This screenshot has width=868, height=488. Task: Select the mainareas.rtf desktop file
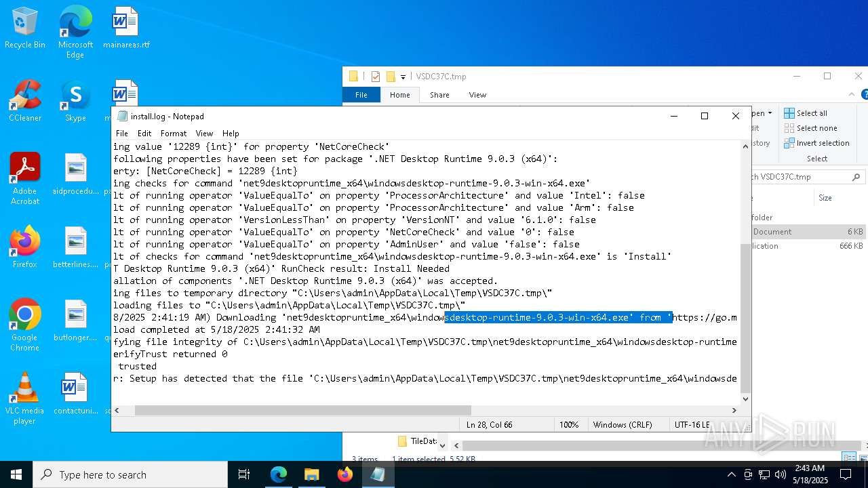point(126,28)
